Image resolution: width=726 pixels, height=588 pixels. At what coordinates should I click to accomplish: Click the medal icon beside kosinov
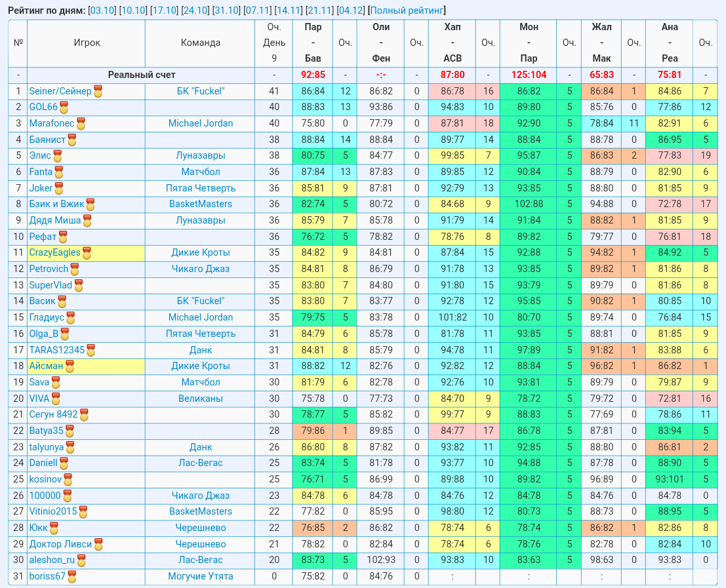68,480
